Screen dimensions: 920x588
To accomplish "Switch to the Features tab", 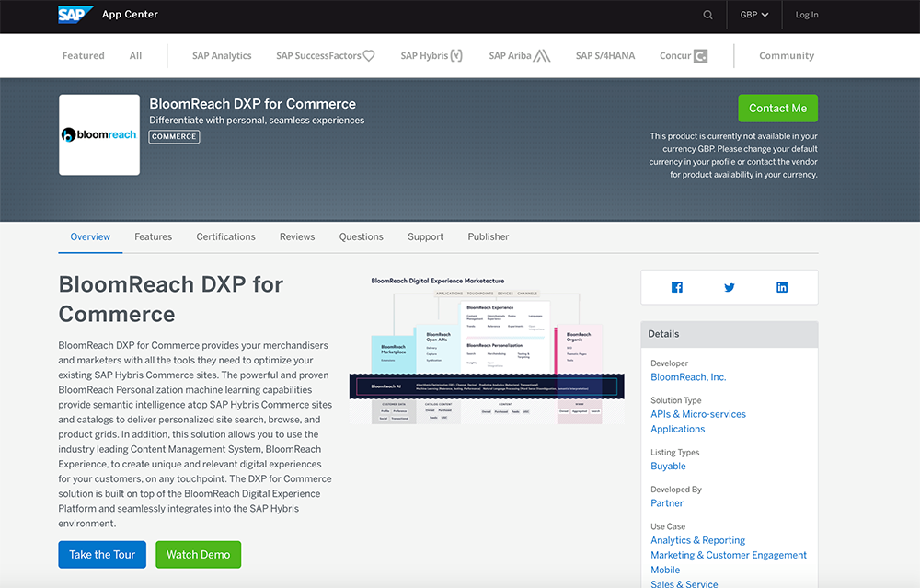I will pos(153,237).
